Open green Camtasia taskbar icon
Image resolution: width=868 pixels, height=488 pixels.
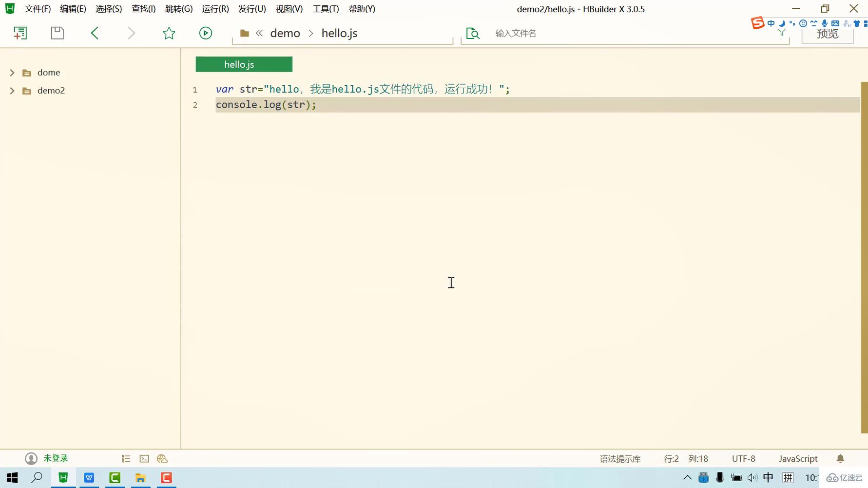pyautogui.click(x=115, y=478)
